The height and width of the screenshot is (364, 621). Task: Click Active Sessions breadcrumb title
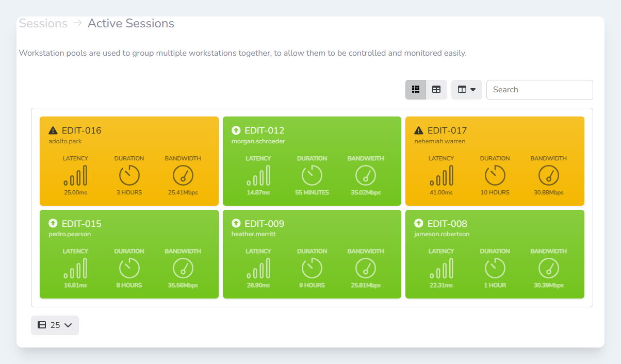(x=131, y=24)
